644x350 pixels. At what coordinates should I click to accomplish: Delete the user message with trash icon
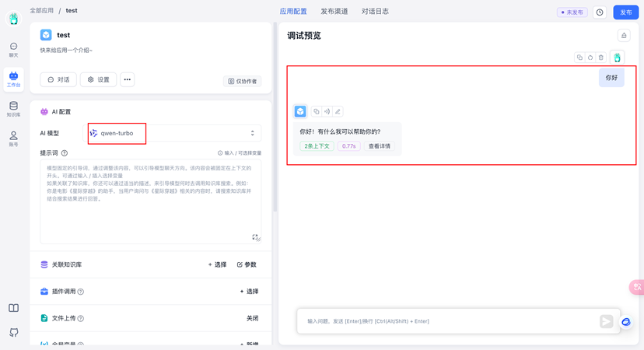(x=600, y=58)
